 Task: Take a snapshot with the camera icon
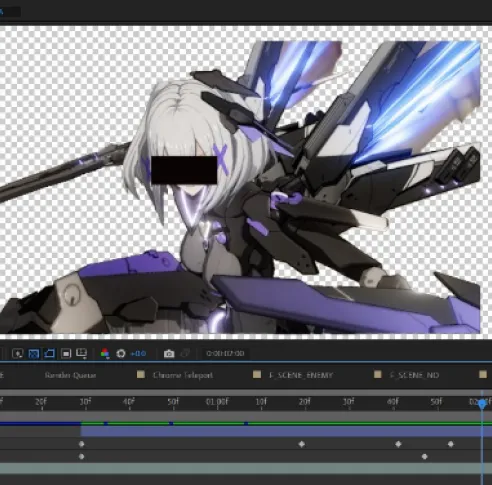click(x=169, y=353)
